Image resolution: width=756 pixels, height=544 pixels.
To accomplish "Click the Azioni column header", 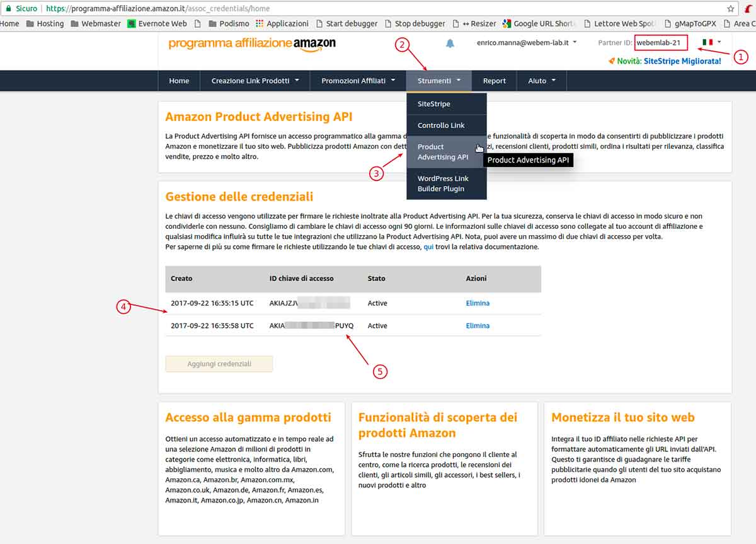I will coord(476,278).
